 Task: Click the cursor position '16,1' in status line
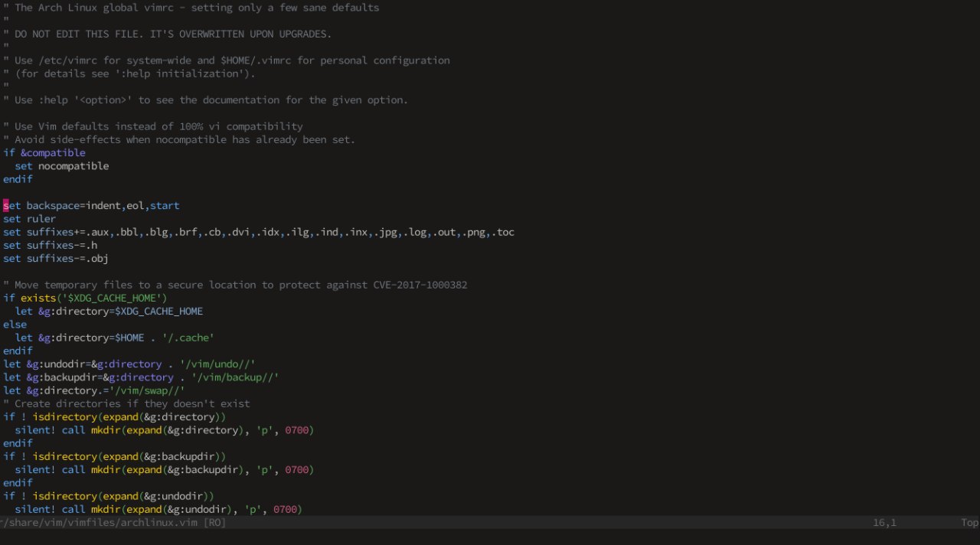pyautogui.click(x=885, y=523)
